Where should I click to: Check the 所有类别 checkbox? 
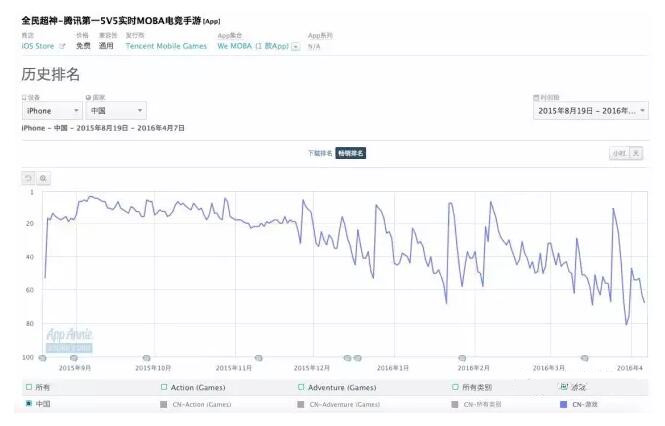tap(455, 387)
